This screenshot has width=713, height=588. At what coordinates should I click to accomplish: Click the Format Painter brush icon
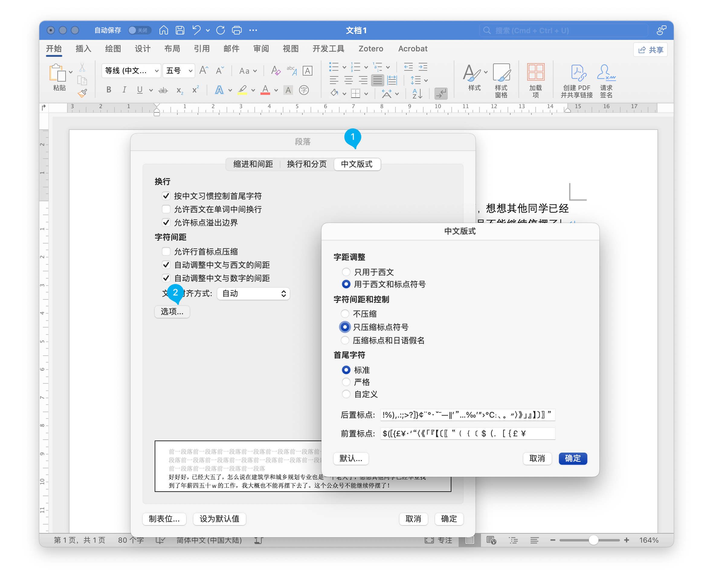(x=82, y=93)
